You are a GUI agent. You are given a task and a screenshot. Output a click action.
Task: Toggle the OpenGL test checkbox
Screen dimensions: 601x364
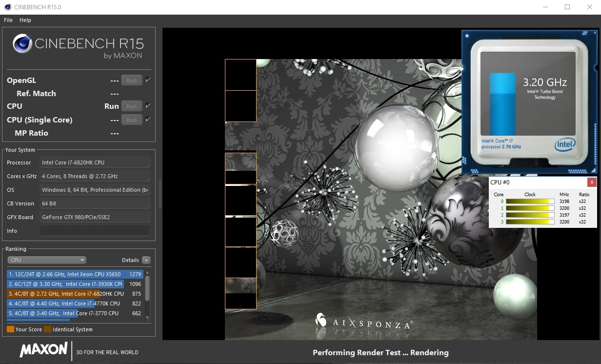tap(148, 80)
